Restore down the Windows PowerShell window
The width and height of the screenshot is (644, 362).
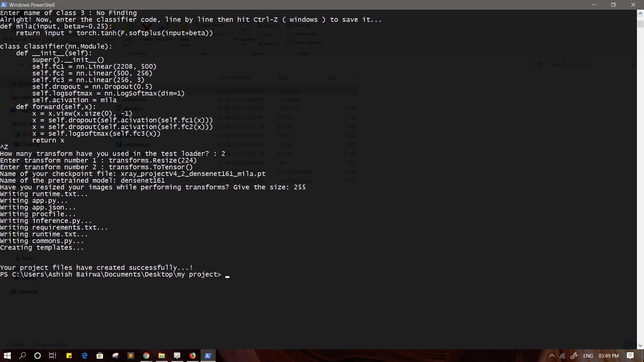pos(613,5)
